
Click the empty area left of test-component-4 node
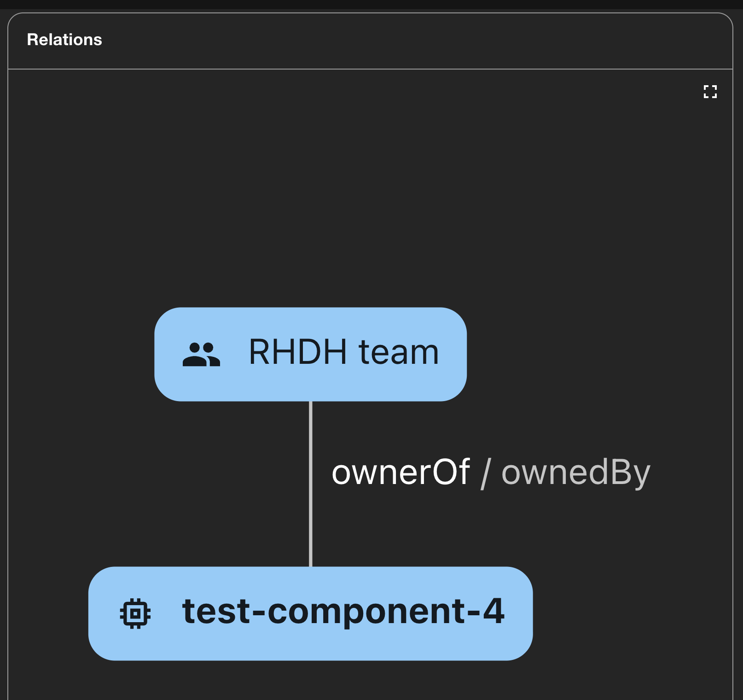(x=46, y=613)
